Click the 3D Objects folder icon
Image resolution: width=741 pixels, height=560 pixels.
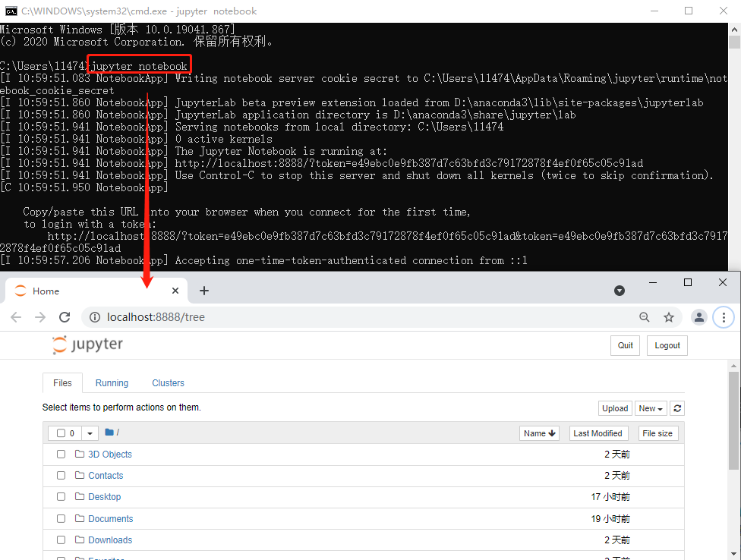coord(80,454)
